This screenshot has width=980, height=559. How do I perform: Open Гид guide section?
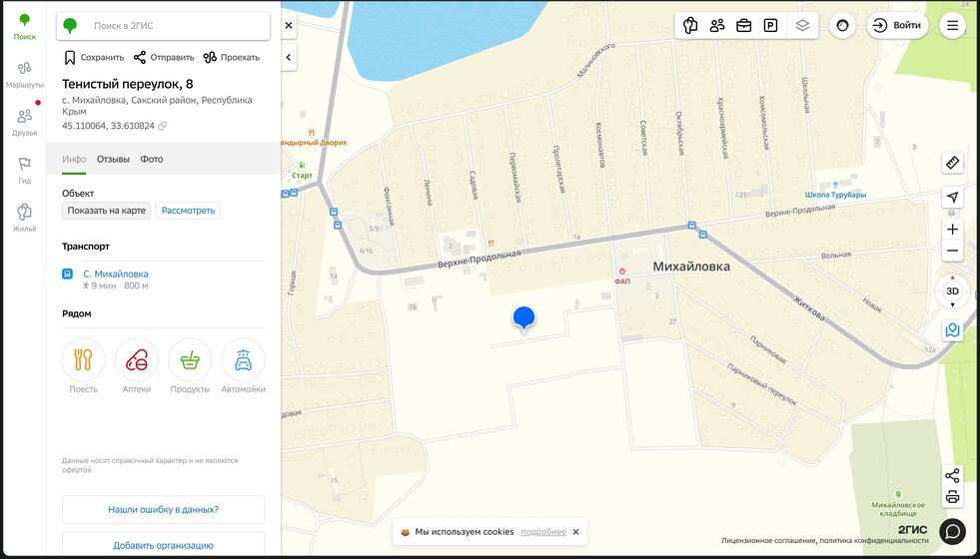24,170
